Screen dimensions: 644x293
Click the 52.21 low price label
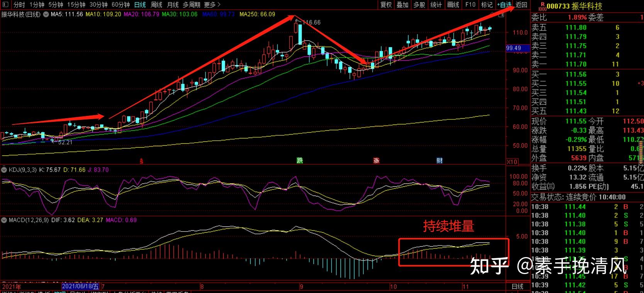(65, 142)
